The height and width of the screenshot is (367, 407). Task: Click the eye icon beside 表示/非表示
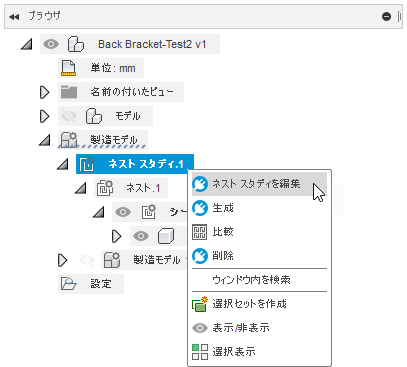[x=200, y=328]
